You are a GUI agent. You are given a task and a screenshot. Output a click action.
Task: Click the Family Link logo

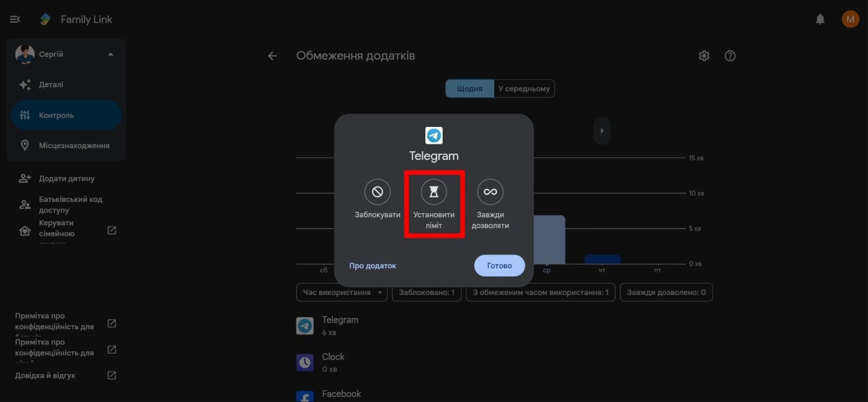45,20
